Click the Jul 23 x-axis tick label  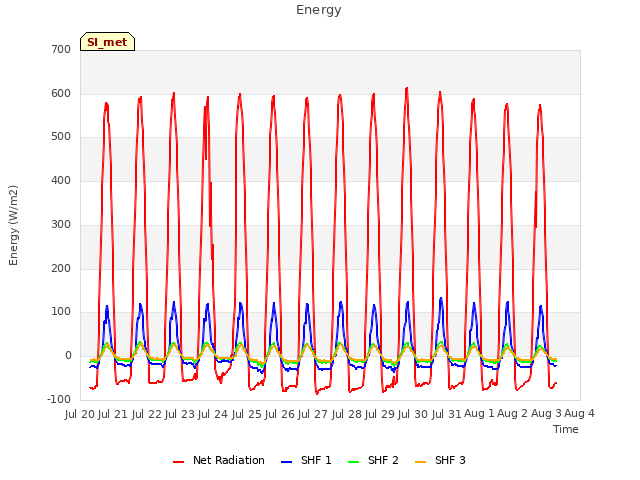click(x=180, y=414)
